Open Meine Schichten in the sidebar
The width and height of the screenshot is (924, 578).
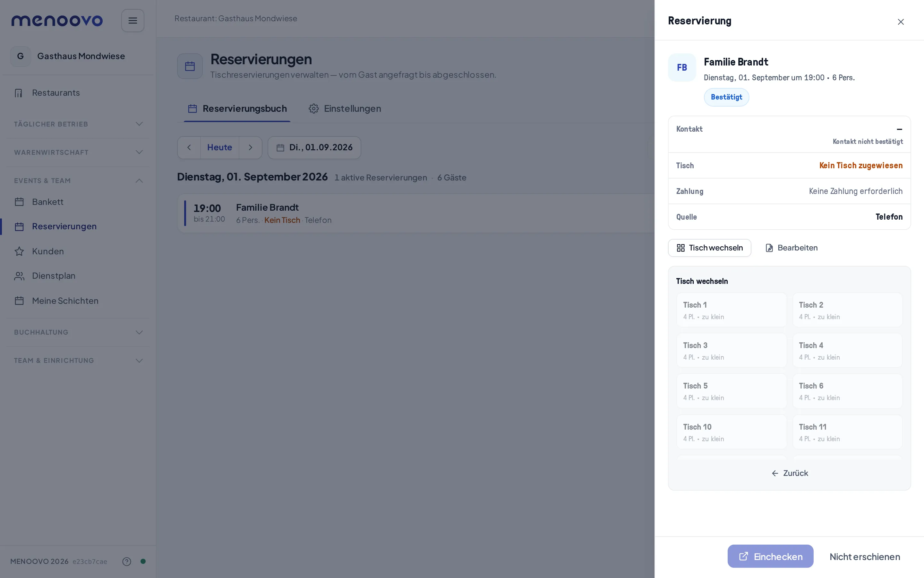pos(78,301)
